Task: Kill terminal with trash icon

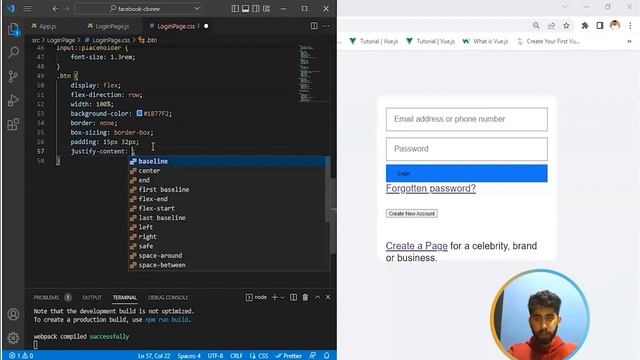Action: (305, 298)
